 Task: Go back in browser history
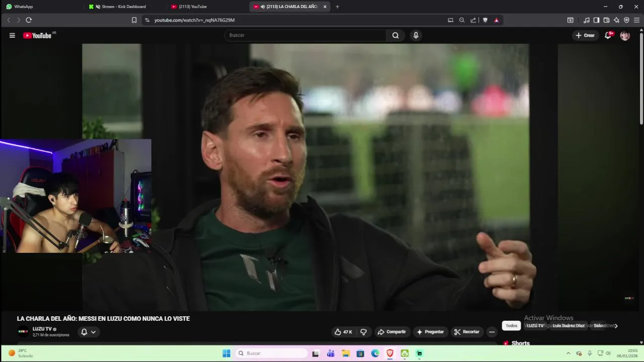click(9, 20)
